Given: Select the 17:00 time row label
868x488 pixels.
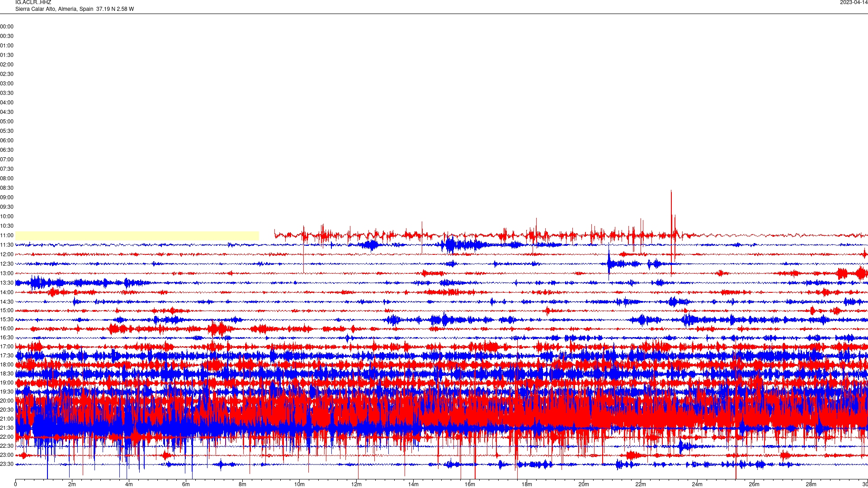Looking at the screenshot, I should click(x=7, y=347).
